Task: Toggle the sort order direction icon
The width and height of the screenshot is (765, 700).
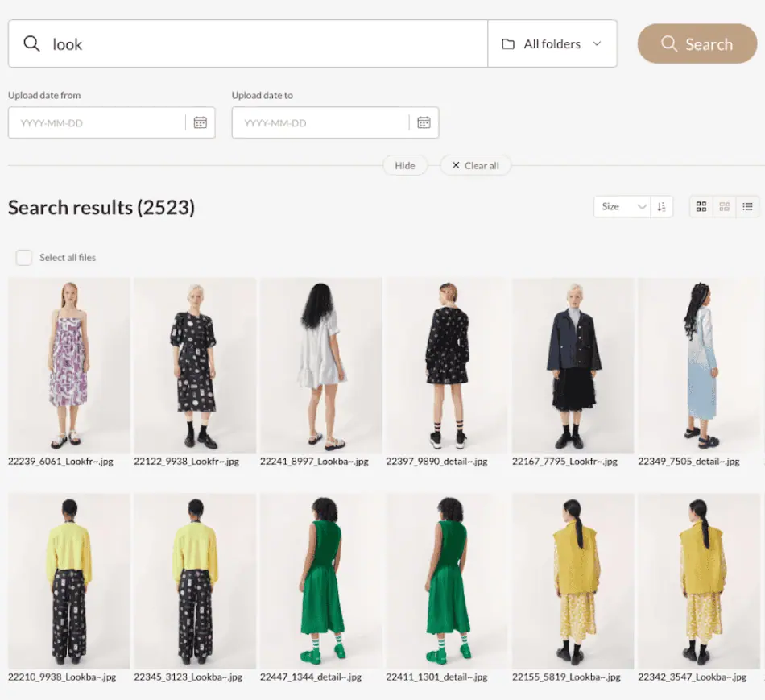Action: click(x=662, y=206)
